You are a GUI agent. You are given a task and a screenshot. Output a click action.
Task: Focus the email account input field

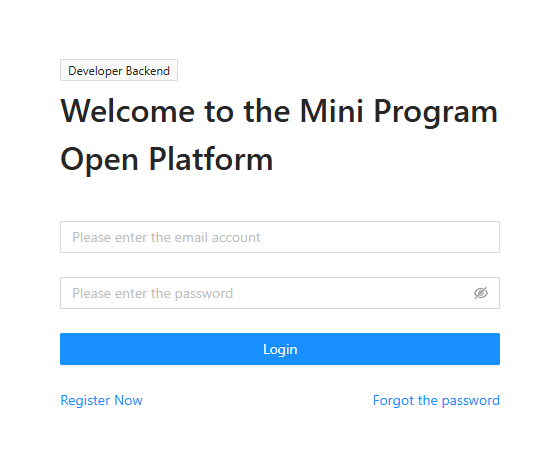pyautogui.click(x=280, y=237)
